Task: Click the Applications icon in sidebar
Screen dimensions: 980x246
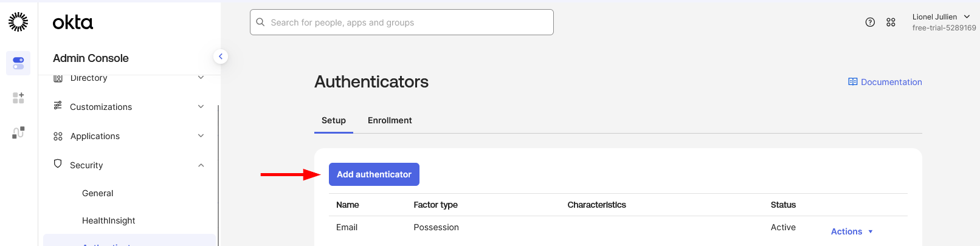Action: tap(58, 136)
